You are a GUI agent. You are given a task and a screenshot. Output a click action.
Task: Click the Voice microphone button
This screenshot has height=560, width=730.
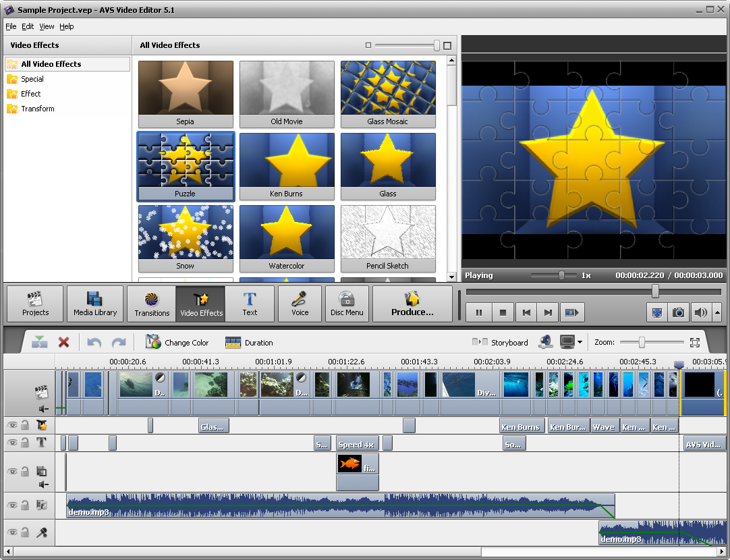pos(300,304)
